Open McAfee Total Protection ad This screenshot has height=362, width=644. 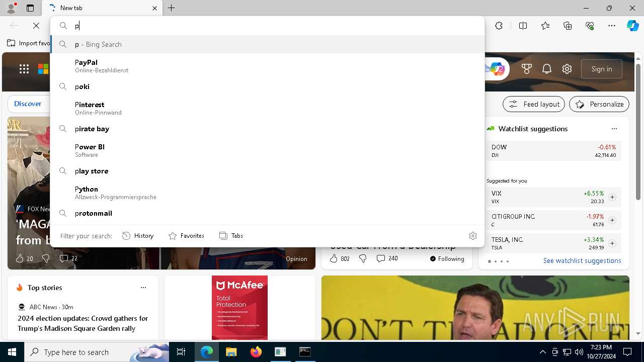239,307
